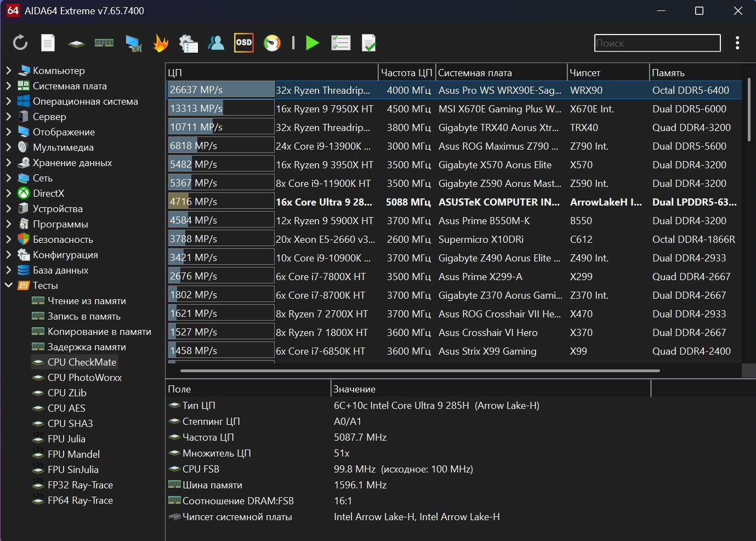Select the CPU PhotoWorxx test
756x541 pixels.
tap(84, 378)
